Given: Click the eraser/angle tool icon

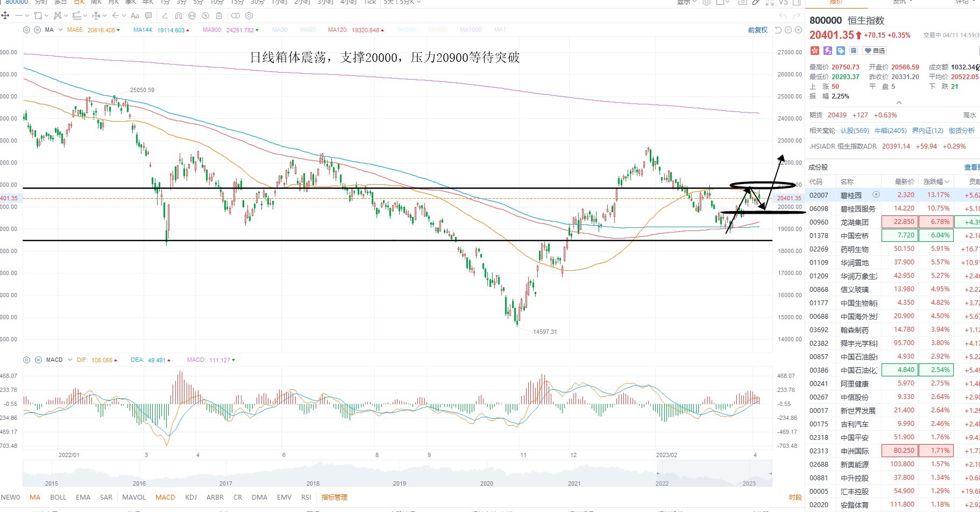Looking at the screenshot, I should click(165, 16).
